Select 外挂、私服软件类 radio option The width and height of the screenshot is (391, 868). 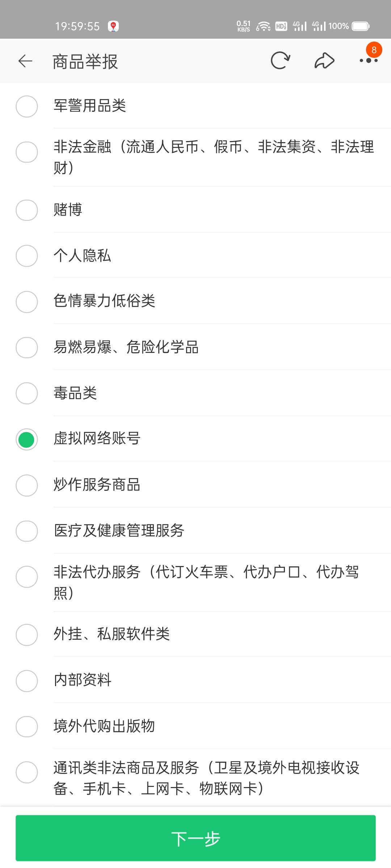tap(27, 635)
